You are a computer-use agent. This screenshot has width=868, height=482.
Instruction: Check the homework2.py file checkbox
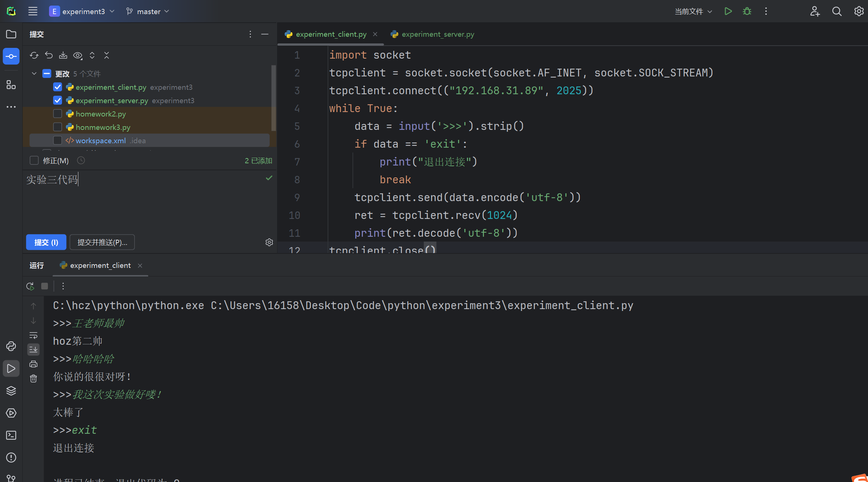click(58, 114)
